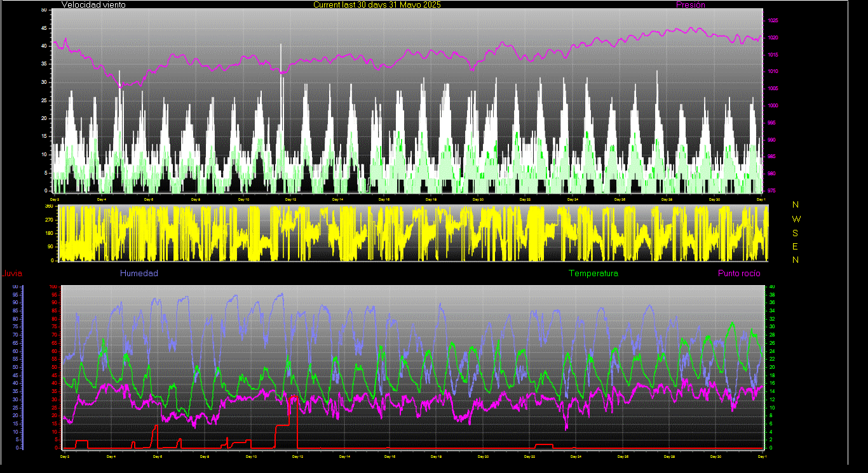The image size is (868, 473).
Task: Click the 180 value on wind direction axis
Action: click(x=48, y=234)
